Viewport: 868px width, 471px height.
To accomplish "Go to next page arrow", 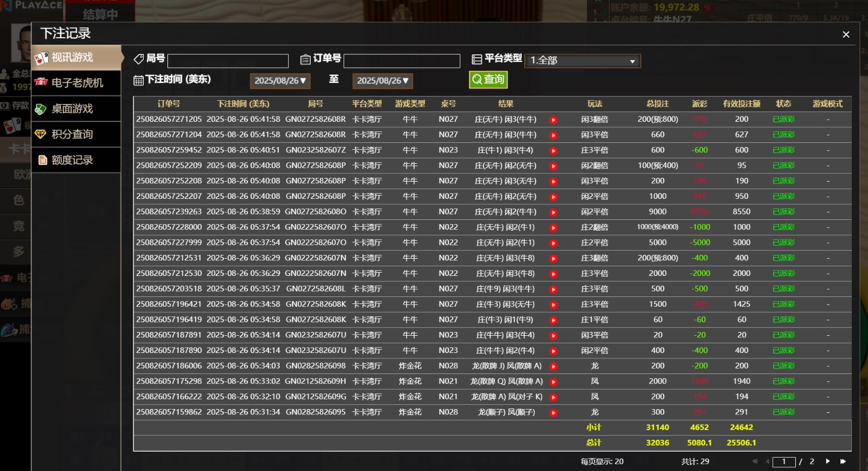I will click(x=828, y=461).
